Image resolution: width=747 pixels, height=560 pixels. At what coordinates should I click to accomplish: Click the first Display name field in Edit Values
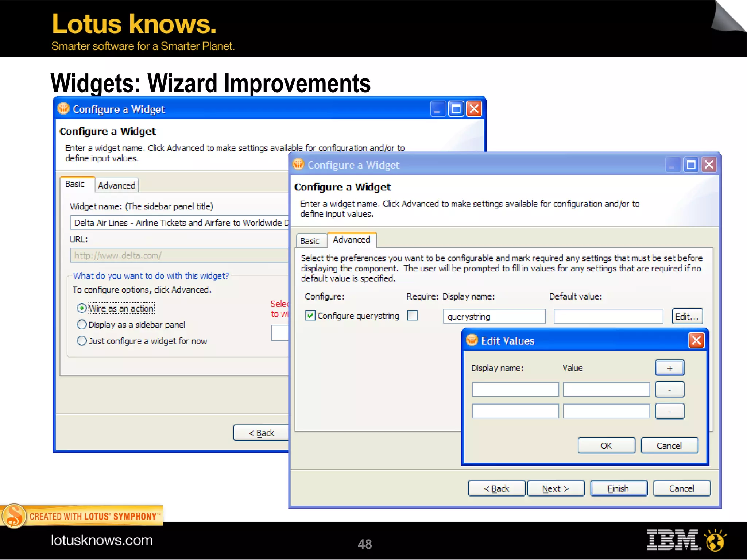coord(515,389)
